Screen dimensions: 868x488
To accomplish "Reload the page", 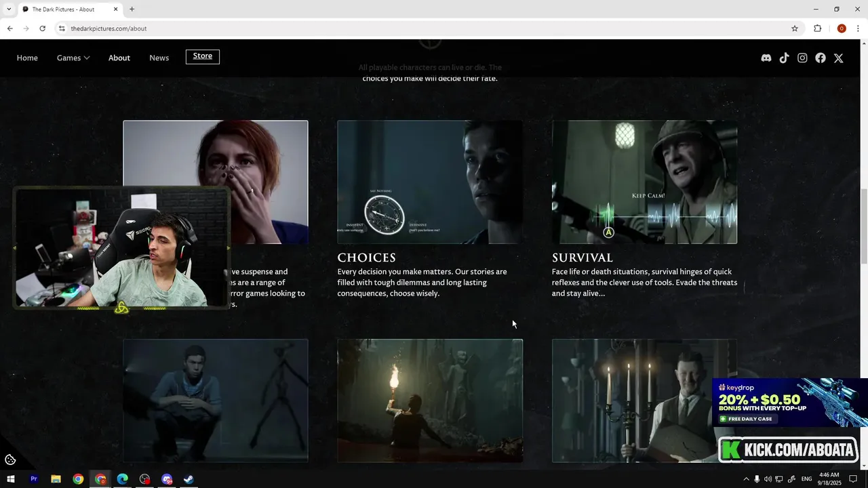I will pos(42,28).
